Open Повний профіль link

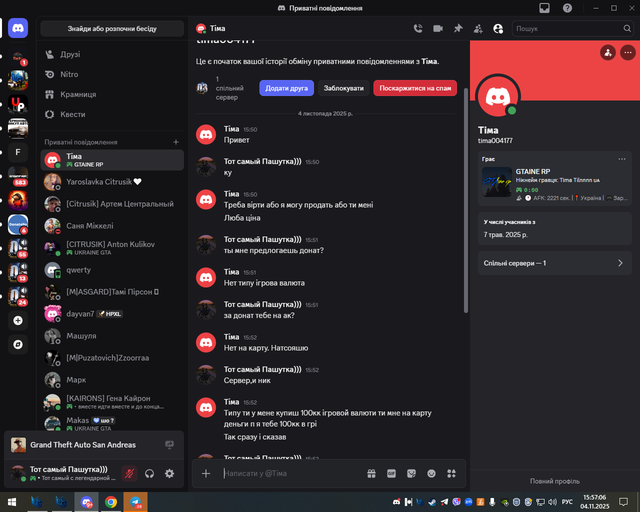pos(555,481)
